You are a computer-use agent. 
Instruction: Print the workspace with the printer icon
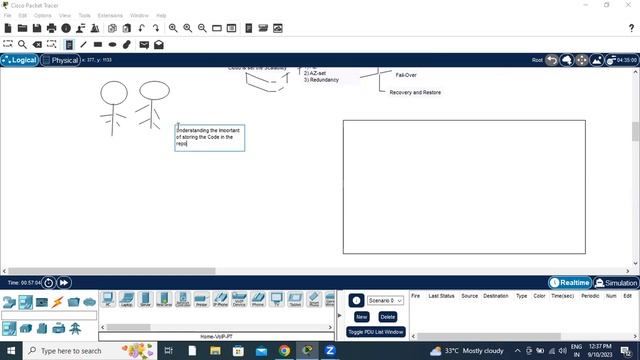51,28
